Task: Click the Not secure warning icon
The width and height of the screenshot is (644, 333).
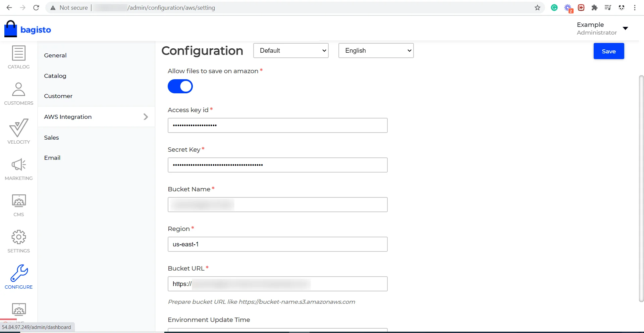Action: 53,7
